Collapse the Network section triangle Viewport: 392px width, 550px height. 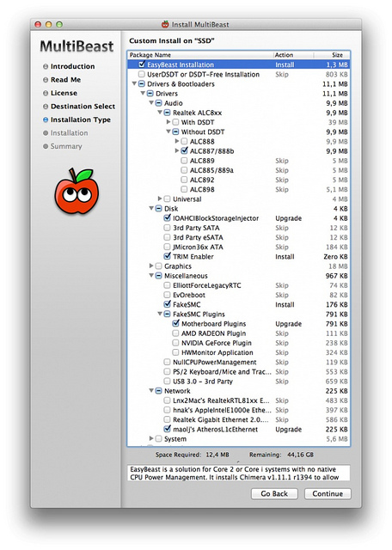pyautogui.click(x=151, y=390)
